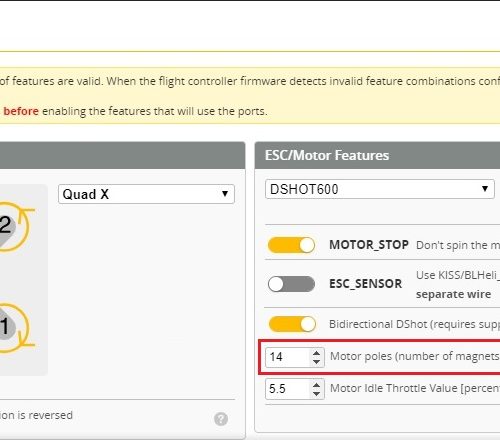Click motor 1 rotation diagram icon
This screenshot has width=500, height=440.
click(x=14, y=328)
